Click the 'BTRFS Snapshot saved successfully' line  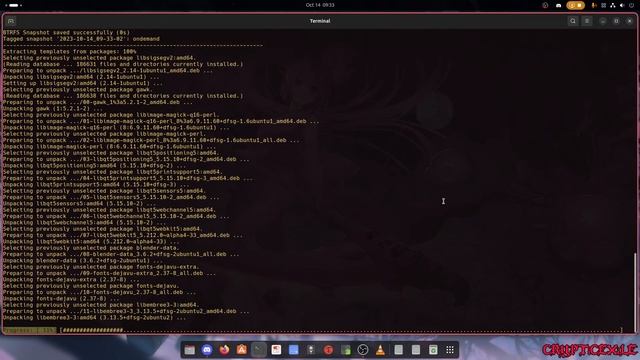click(66, 32)
